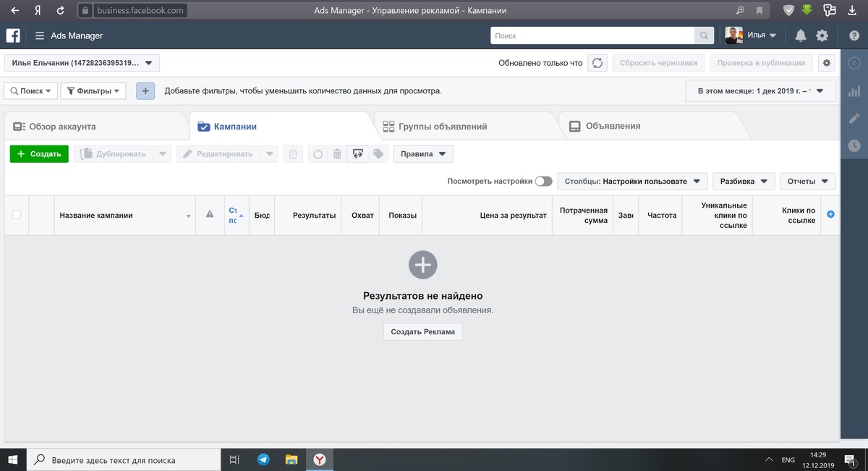This screenshot has width=868, height=471.
Task: Sort by Название кампании column header
Action: pyautogui.click(x=125, y=215)
